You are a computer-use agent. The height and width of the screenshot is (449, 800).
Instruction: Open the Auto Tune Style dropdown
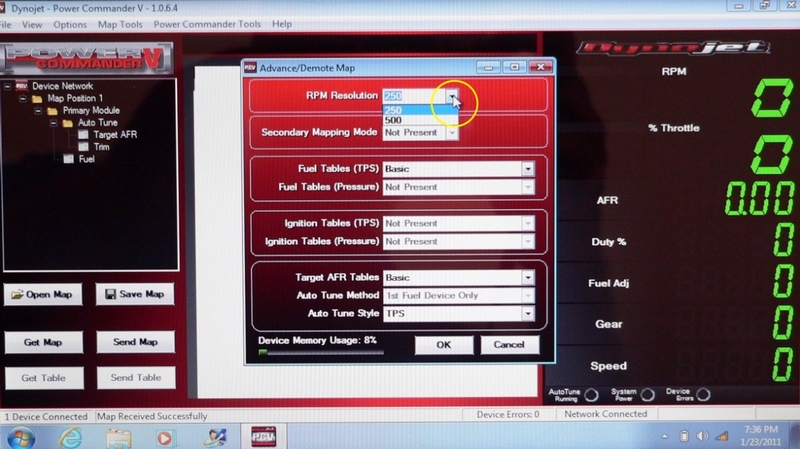point(528,313)
